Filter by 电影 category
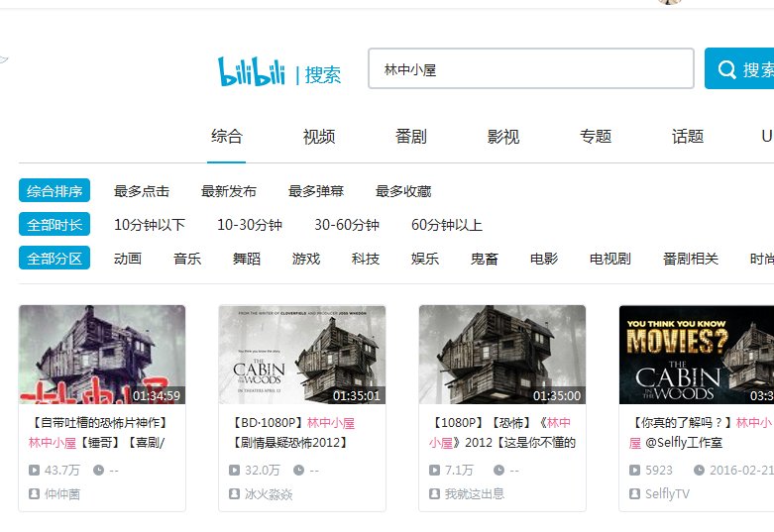 tap(544, 259)
